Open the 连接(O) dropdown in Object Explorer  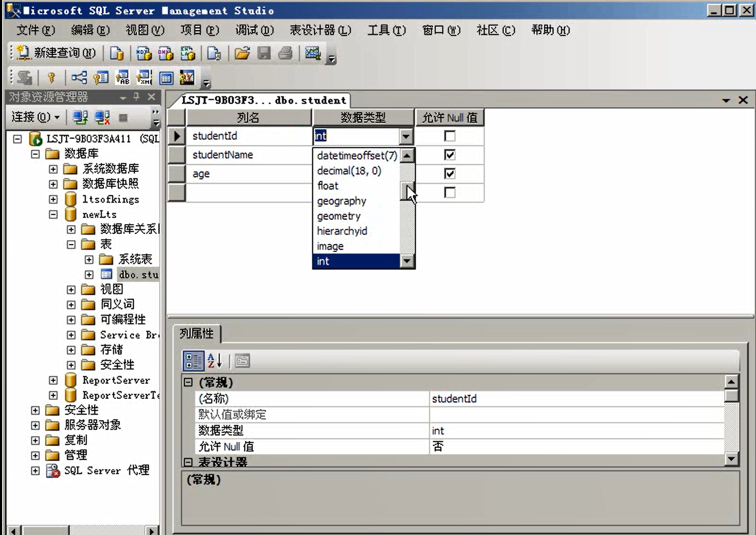36,117
